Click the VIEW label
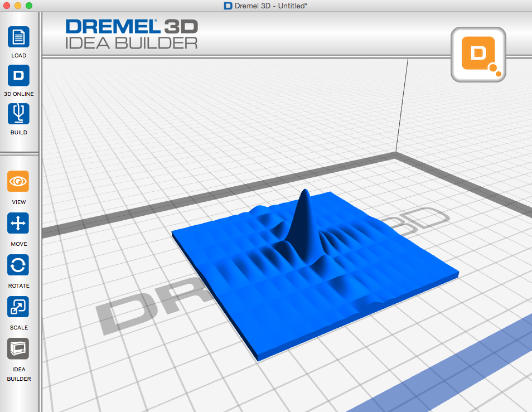 tap(18, 202)
